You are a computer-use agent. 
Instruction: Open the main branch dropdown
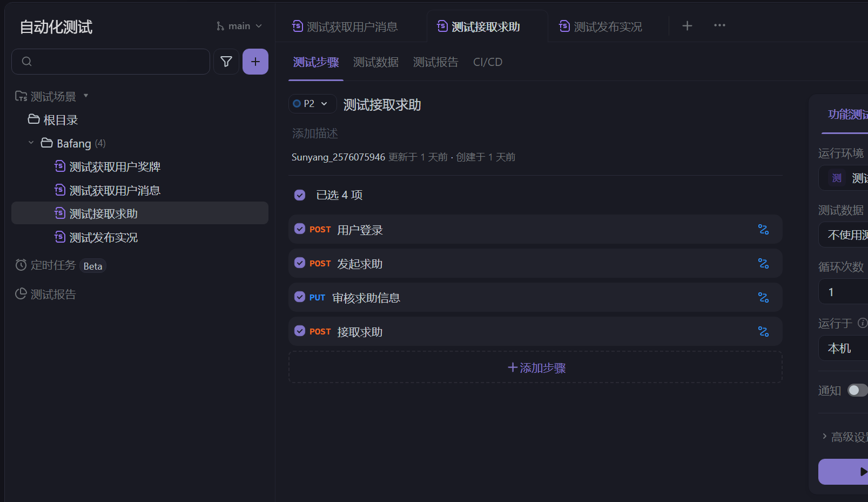[239, 26]
